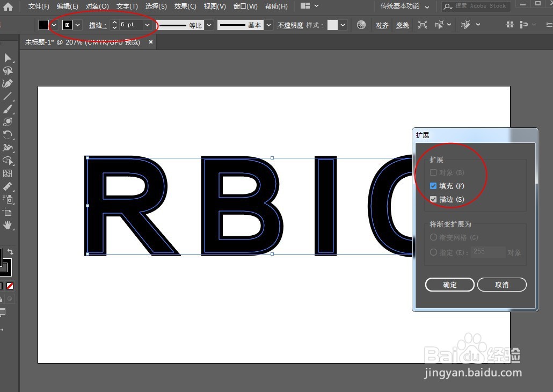The height and width of the screenshot is (392, 553).
Task: Open the 编辑(E) menu
Action: click(67, 6)
